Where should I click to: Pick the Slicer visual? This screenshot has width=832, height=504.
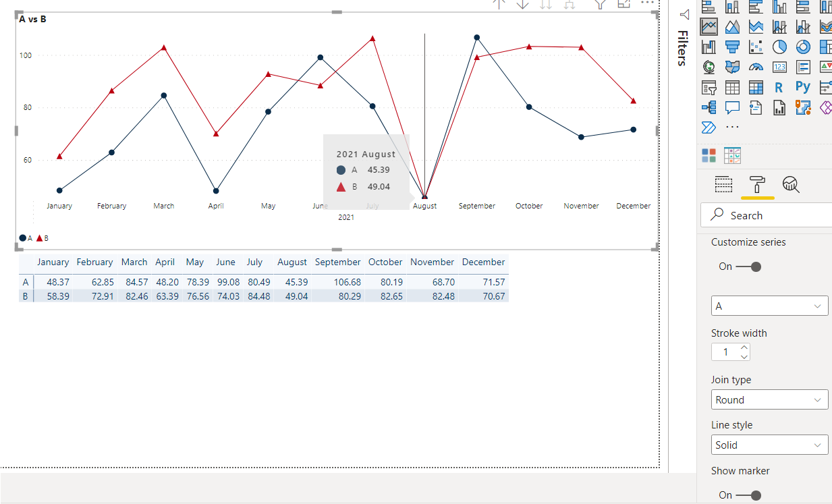(709, 87)
